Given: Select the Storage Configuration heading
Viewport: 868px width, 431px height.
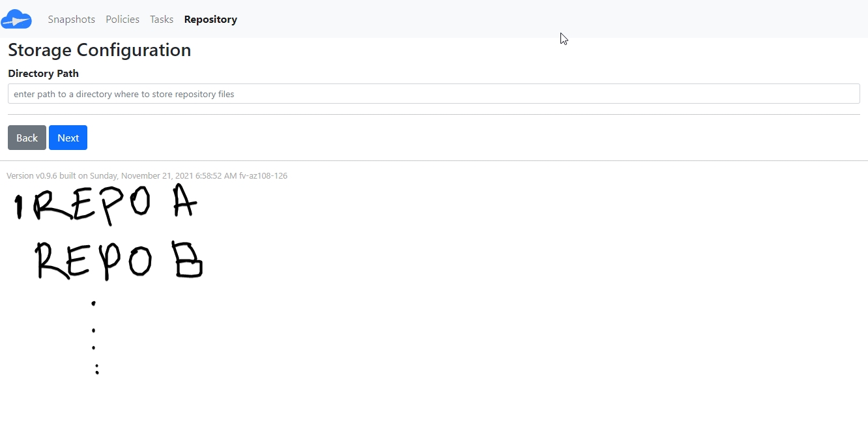Looking at the screenshot, I should click(99, 50).
